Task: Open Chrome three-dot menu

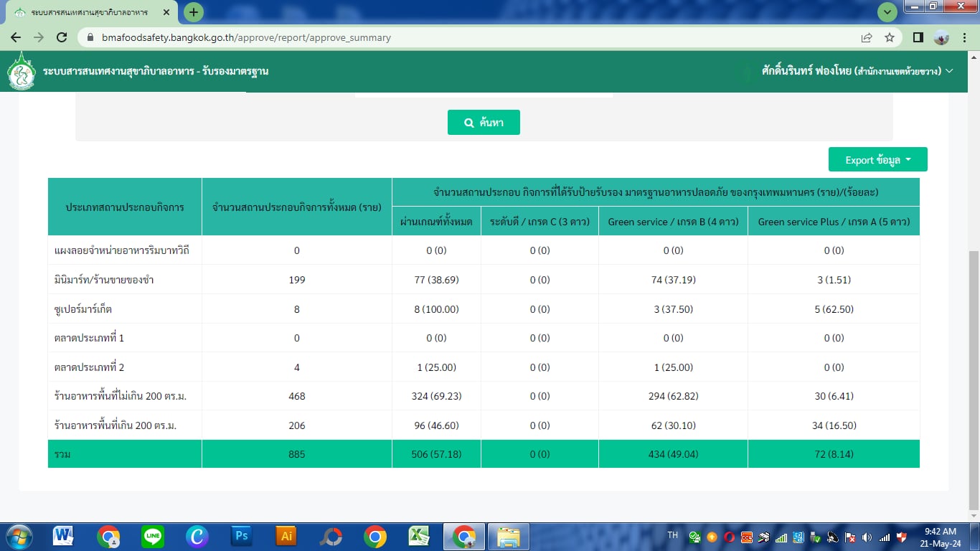Action: pos(966,37)
